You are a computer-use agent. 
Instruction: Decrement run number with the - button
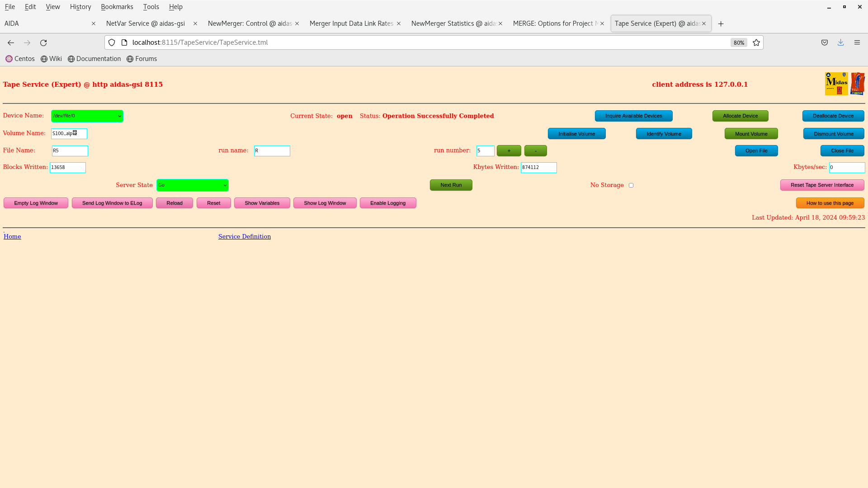[535, 150]
